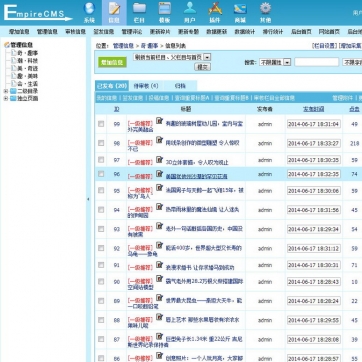Open the 奇·趣事 breadcrumb link
Viewport: 362px width, 362px height.
point(149,46)
